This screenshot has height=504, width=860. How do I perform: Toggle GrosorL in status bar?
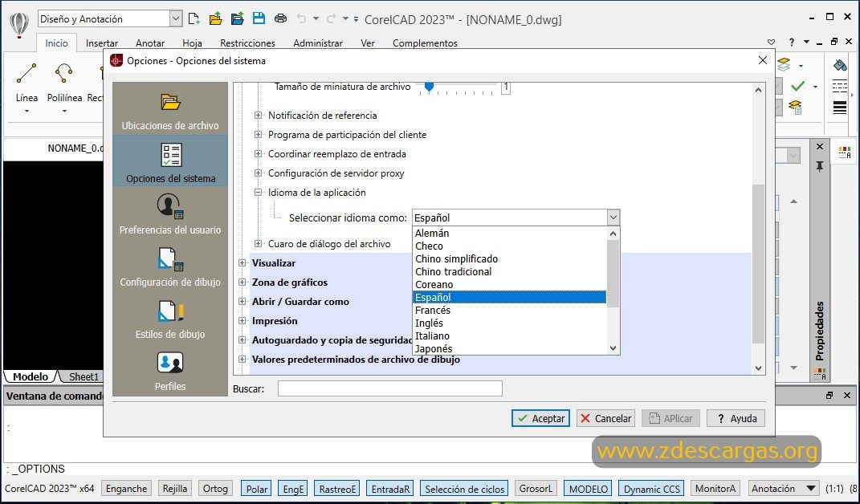pyautogui.click(x=536, y=489)
